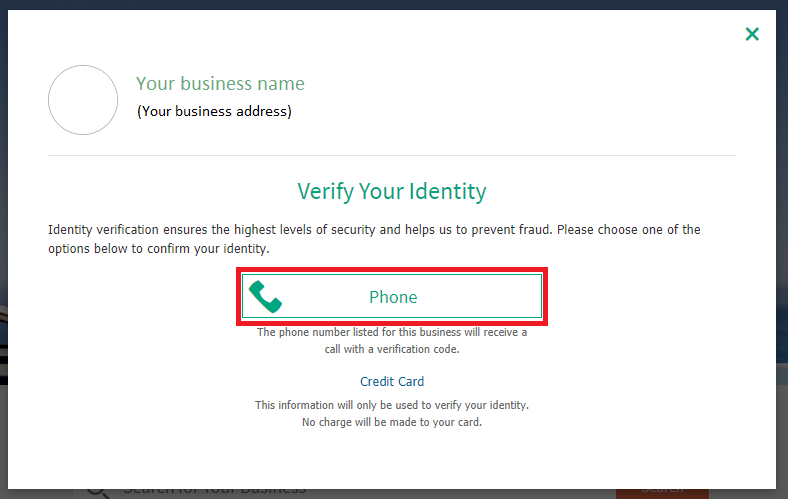The width and height of the screenshot is (788, 499).
Task: Click the 'Verify Your Identity' heading
Action: click(x=392, y=191)
